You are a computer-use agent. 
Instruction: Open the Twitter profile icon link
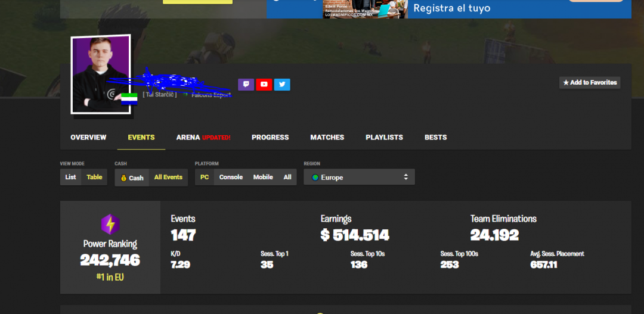(x=282, y=85)
